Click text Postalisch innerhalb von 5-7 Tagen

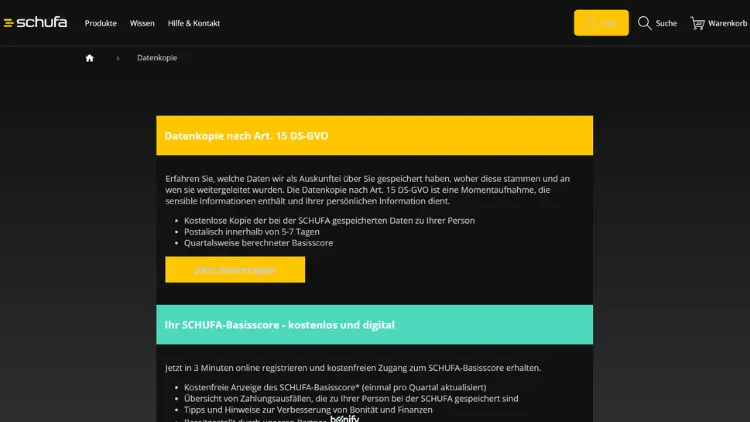point(252,232)
